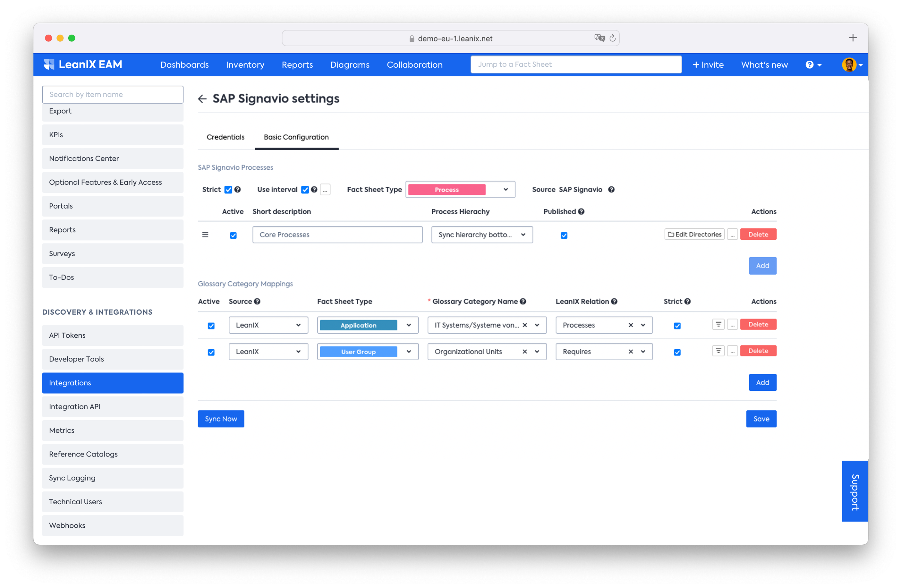Open the Diagrams menu

coord(350,65)
